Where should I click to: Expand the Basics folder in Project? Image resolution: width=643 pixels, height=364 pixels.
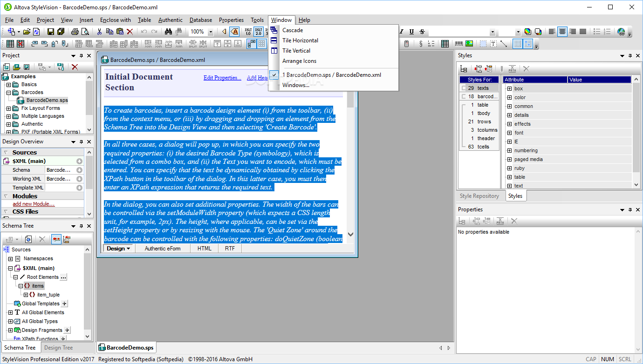pyautogui.click(x=8, y=85)
